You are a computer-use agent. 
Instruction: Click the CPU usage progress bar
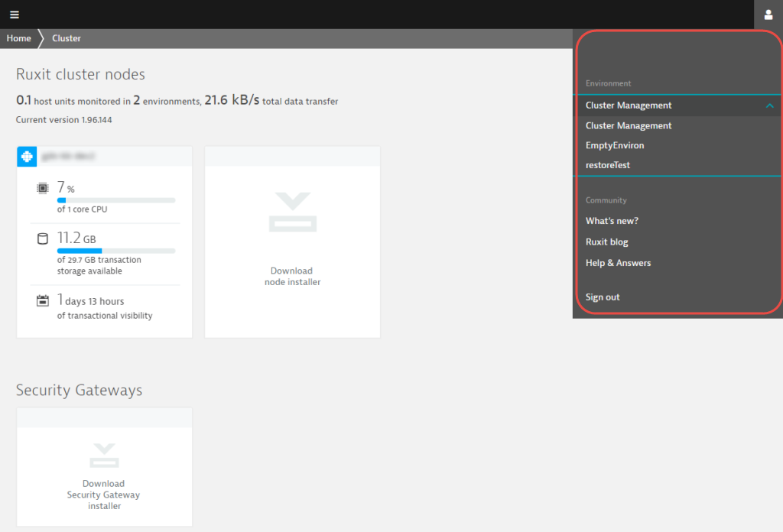coord(116,200)
